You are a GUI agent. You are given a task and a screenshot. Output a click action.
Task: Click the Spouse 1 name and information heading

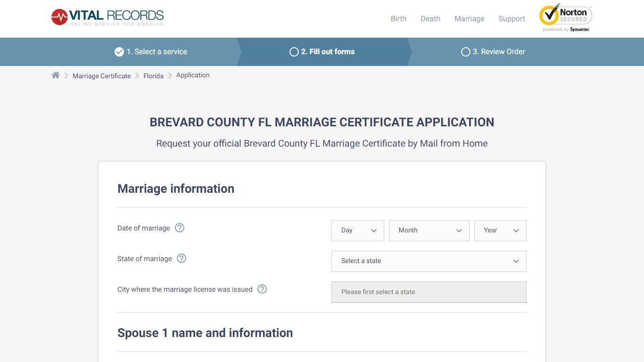205,333
